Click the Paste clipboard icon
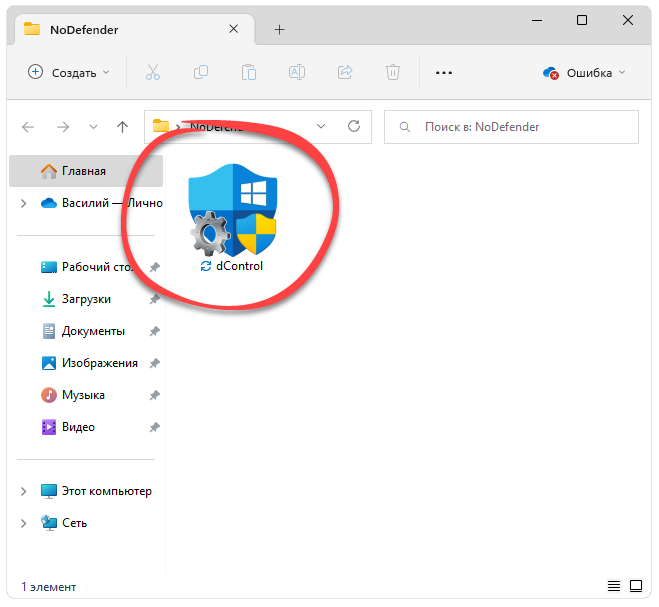This screenshot has width=659, height=607. [249, 72]
